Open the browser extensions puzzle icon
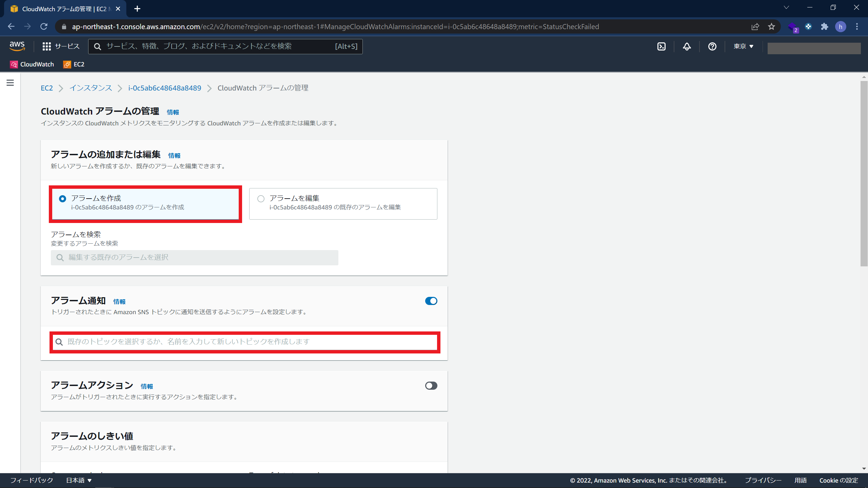This screenshot has width=868, height=488. [x=825, y=27]
